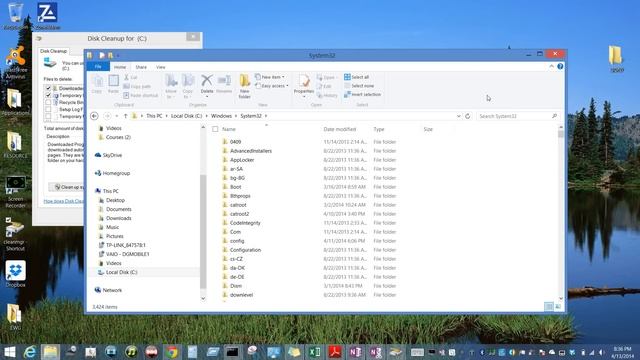Open Google Chrome from the taskbar

coord(172,352)
